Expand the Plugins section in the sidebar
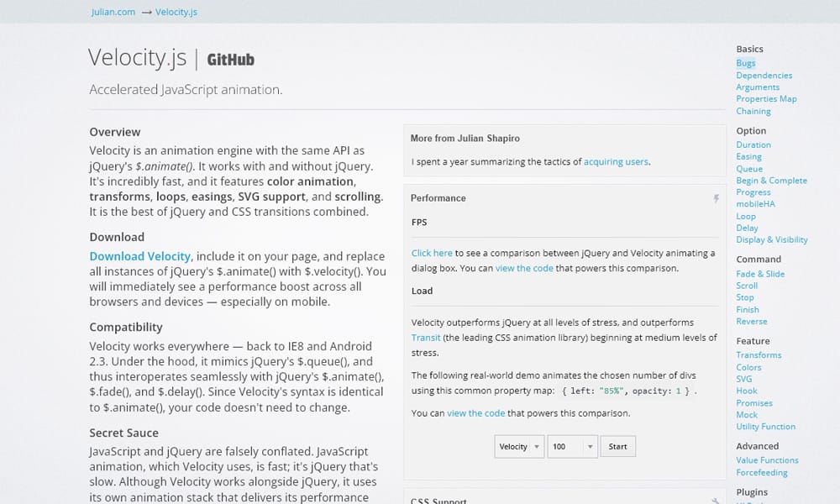The image size is (840, 504). [751, 491]
